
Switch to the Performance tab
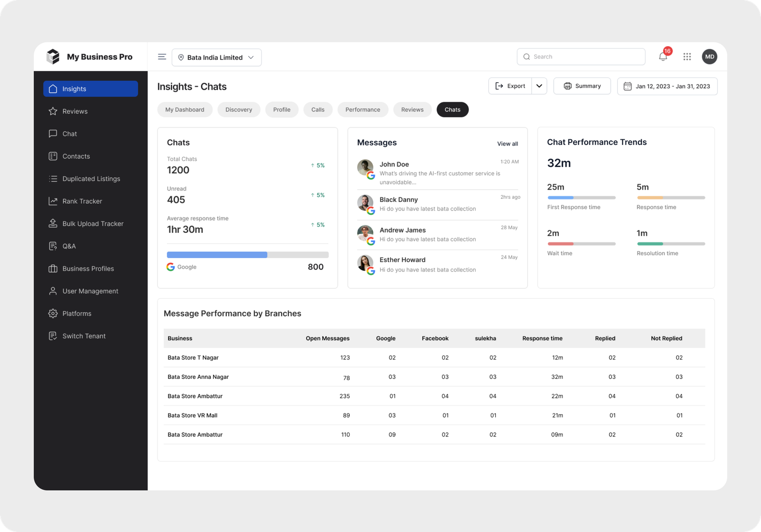point(362,110)
